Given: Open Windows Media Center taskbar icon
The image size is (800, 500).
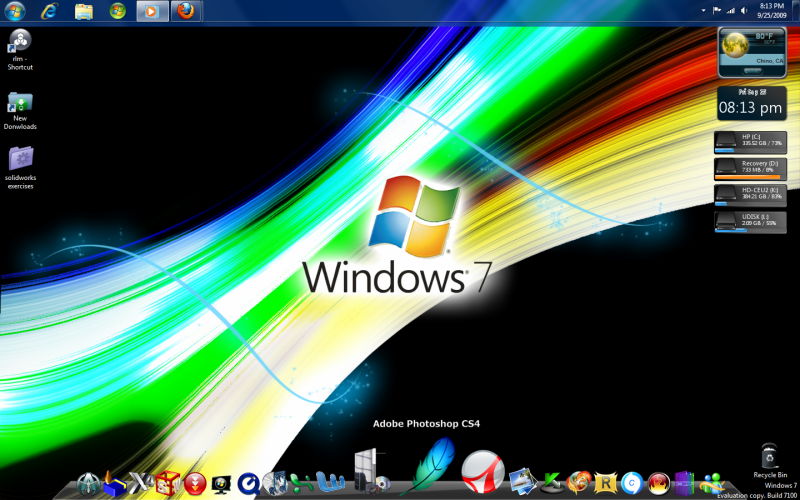Looking at the screenshot, I should [117, 11].
